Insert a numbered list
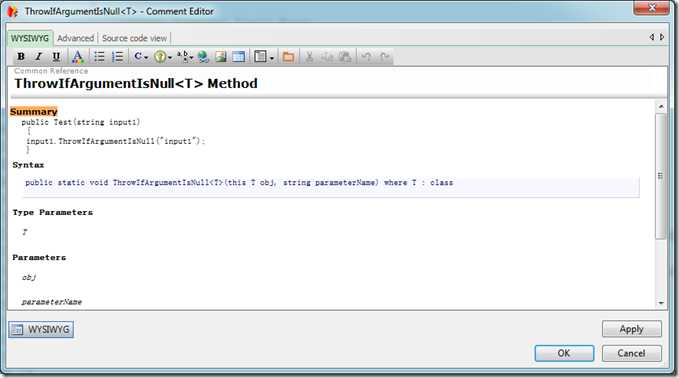This screenshot has height=378, width=679. click(117, 56)
